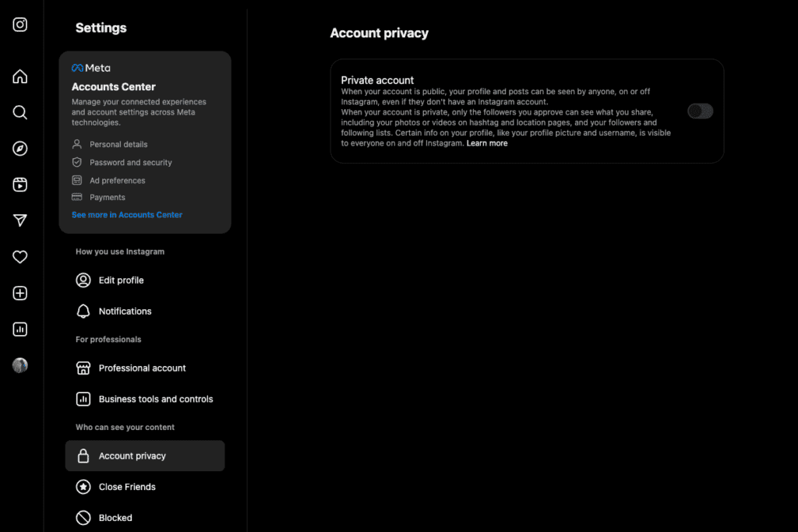
Task: Open Blocked accounts settings
Action: [x=115, y=518]
